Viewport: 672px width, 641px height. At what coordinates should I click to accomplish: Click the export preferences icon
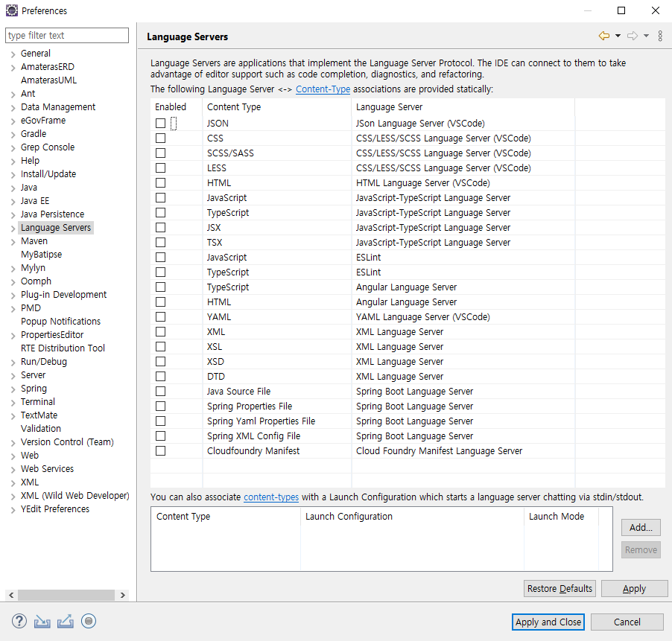pyautogui.click(x=65, y=622)
